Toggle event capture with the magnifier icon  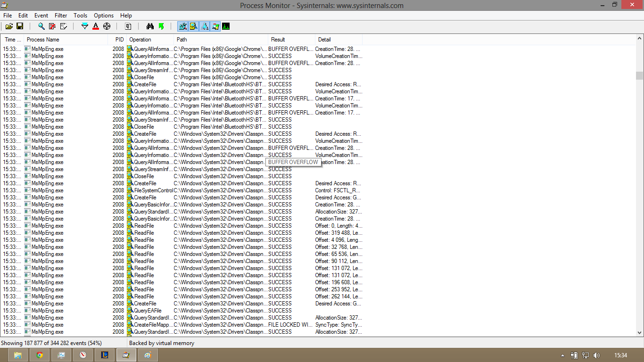pos(41,26)
